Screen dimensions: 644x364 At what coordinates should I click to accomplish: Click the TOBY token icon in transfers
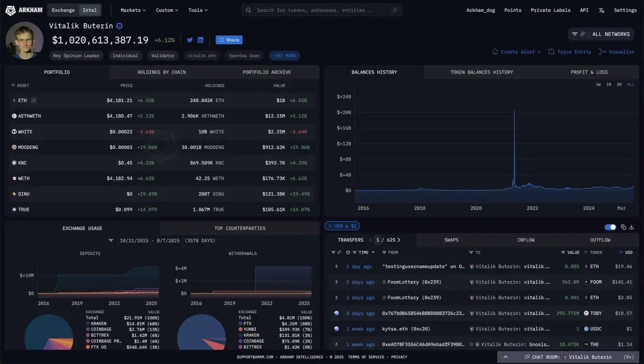coord(586,313)
